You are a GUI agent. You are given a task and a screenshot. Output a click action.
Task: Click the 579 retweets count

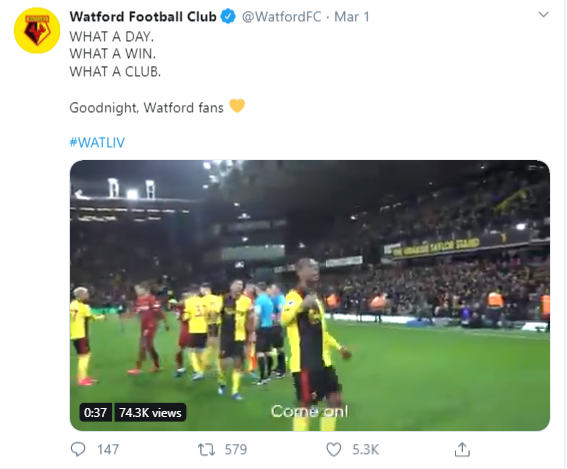(x=236, y=449)
